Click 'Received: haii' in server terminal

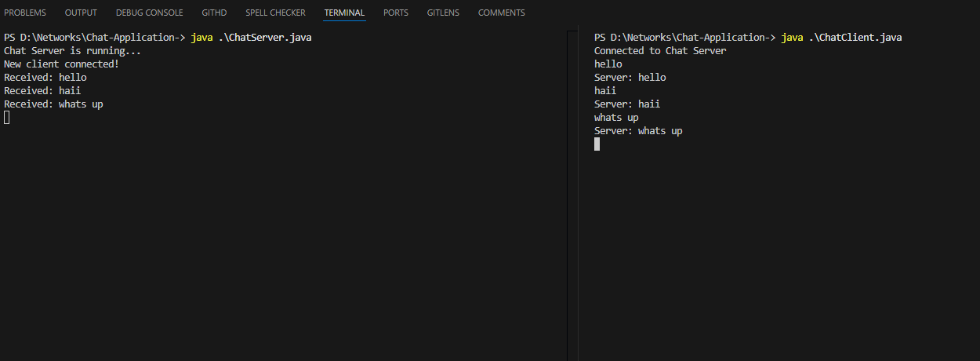tap(42, 91)
